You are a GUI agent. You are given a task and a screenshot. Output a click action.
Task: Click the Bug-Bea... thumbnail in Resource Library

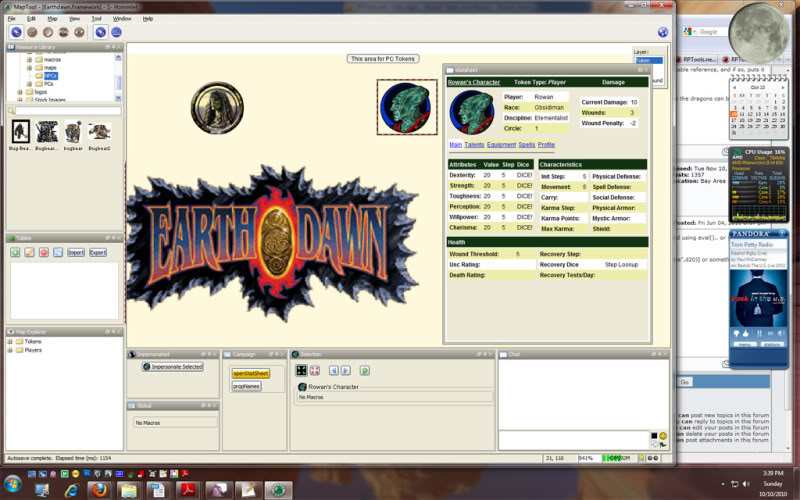point(21,134)
